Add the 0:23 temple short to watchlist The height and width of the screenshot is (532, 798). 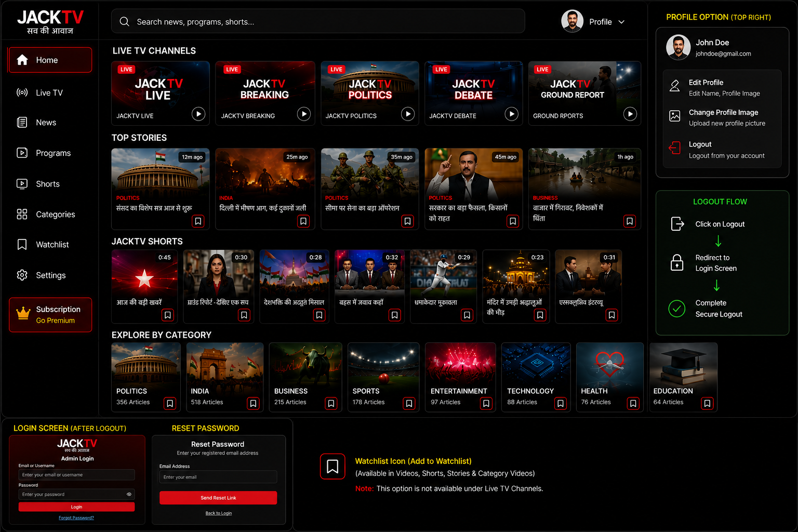click(x=540, y=315)
